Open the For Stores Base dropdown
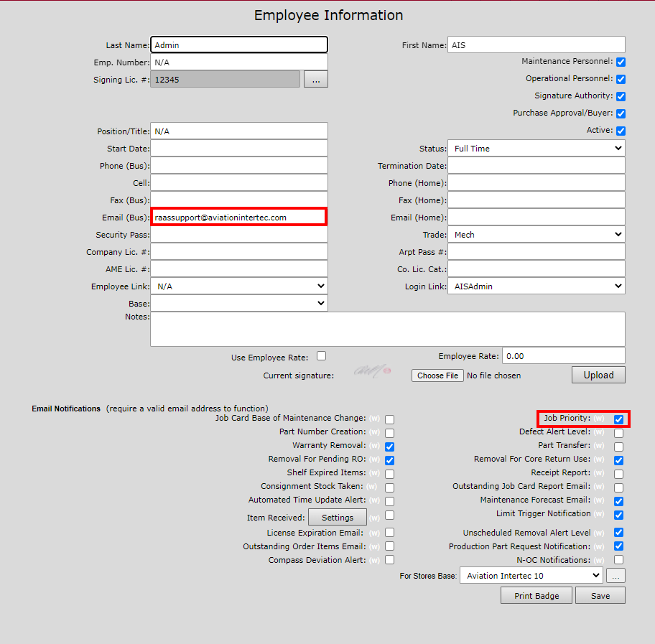Viewport: 655px width, 644px height. tap(531, 576)
